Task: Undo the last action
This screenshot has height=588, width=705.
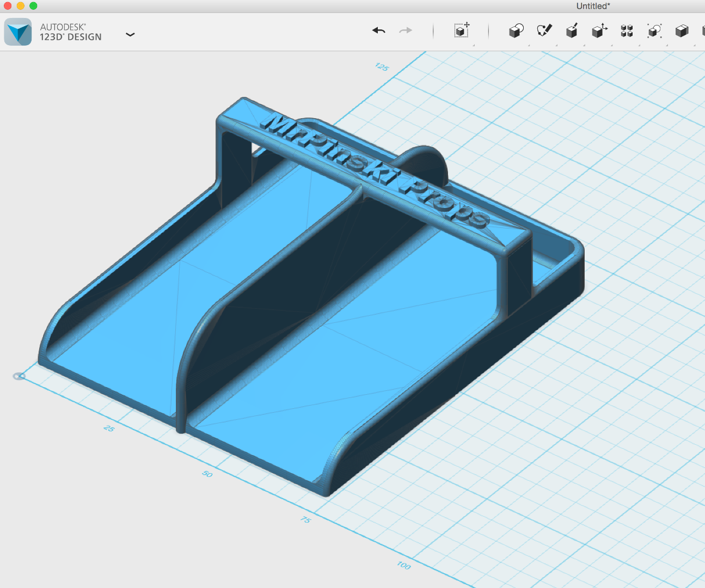Action: point(379,30)
